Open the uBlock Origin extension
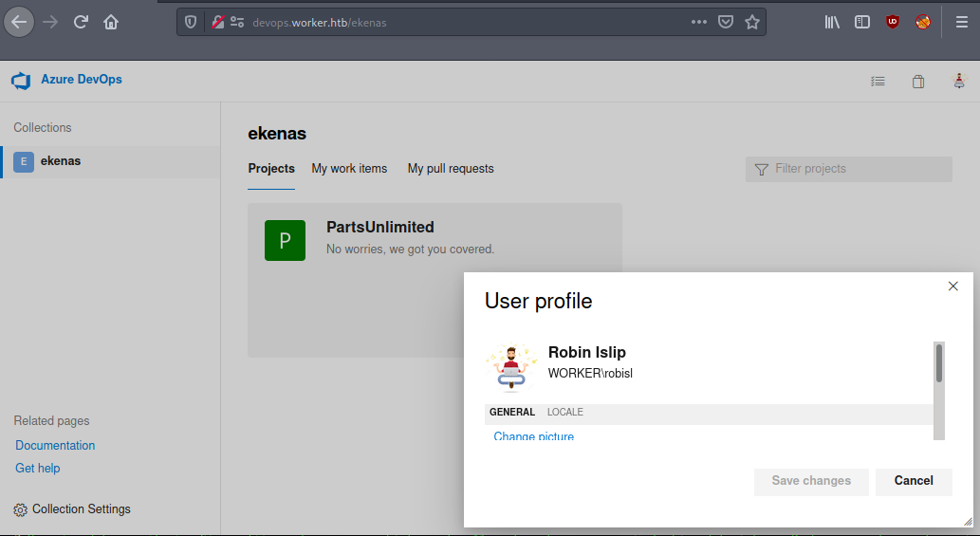The image size is (980, 536). coord(893,22)
